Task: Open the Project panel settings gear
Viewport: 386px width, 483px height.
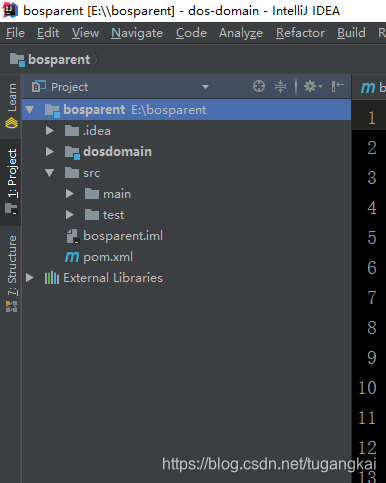Action: tap(313, 86)
